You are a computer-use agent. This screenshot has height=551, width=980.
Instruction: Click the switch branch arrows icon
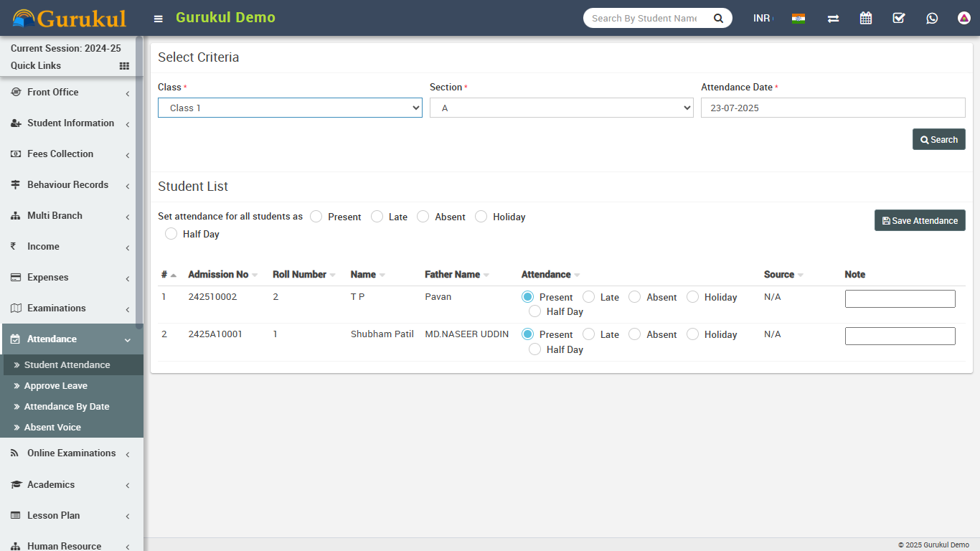(833, 19)
